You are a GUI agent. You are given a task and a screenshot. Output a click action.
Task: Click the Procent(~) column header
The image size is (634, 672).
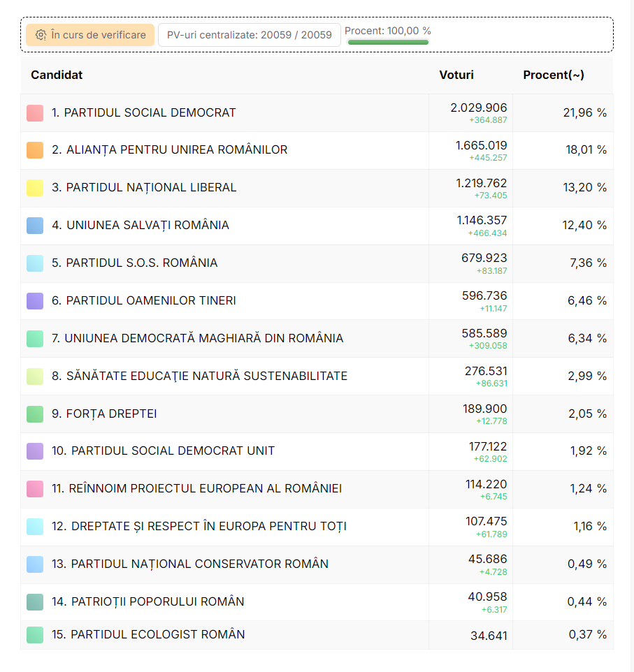pos(554,75)
